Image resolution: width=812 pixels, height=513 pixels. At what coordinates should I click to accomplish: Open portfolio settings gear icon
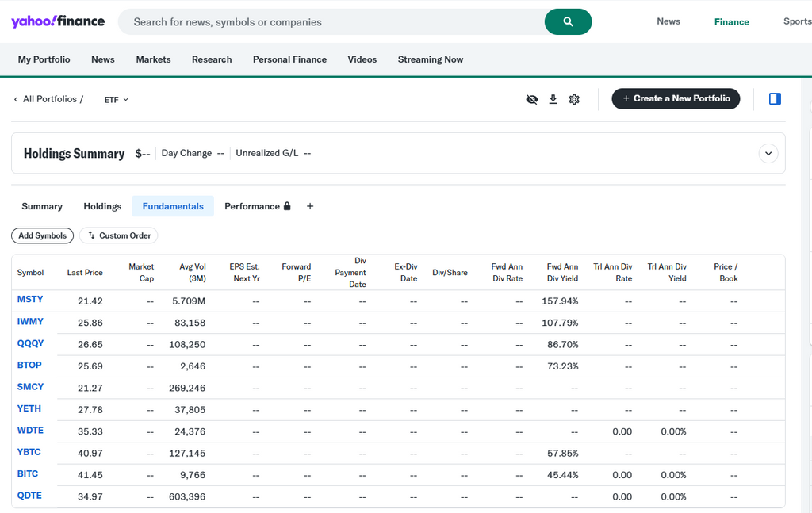coord(574,99)
